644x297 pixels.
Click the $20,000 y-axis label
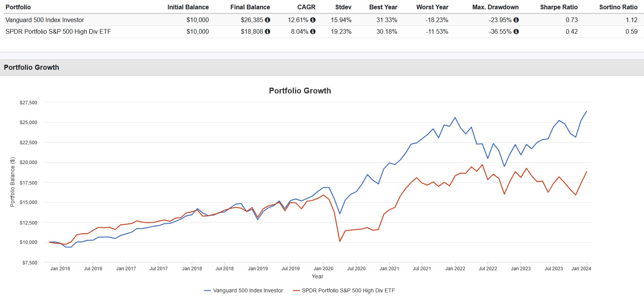point(29,162)
